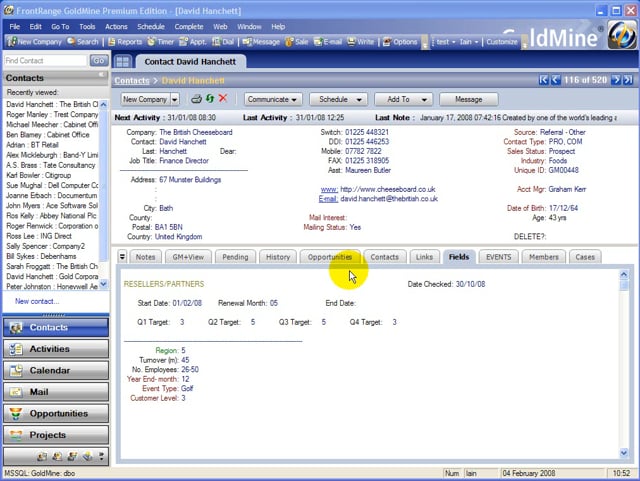Go to the next contact record
The width and height of the screenshot is (640, 481).
pos(616,80)
